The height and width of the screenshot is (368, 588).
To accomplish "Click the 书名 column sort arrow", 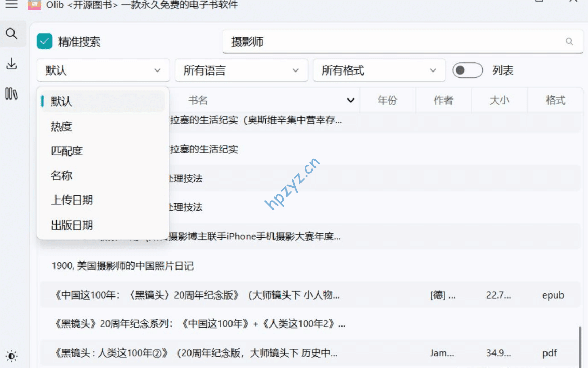I will click(351, 101).
